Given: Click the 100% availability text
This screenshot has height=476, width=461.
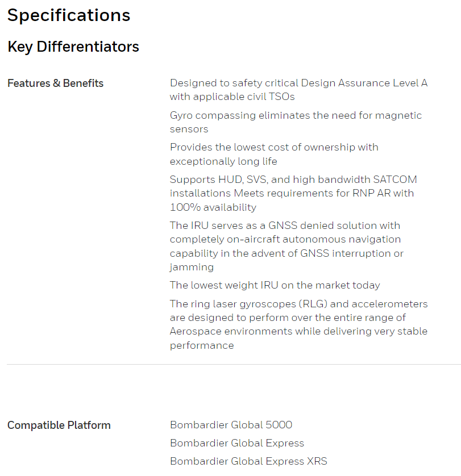Looking at the screenshot, I should tap(213, 207).
